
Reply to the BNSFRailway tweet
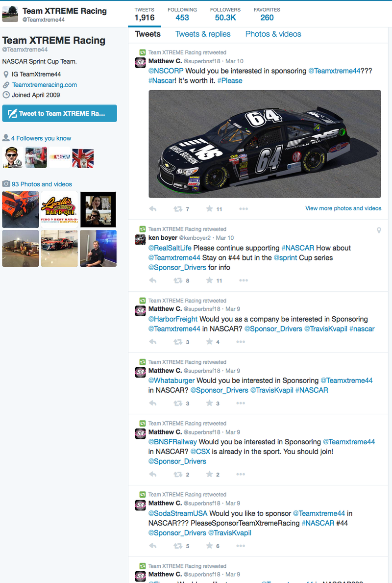[153, 474]
